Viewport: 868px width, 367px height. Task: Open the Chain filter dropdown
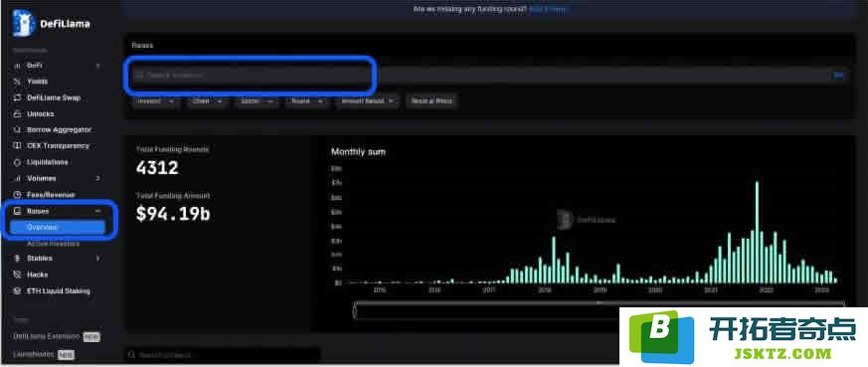point(208,101)
